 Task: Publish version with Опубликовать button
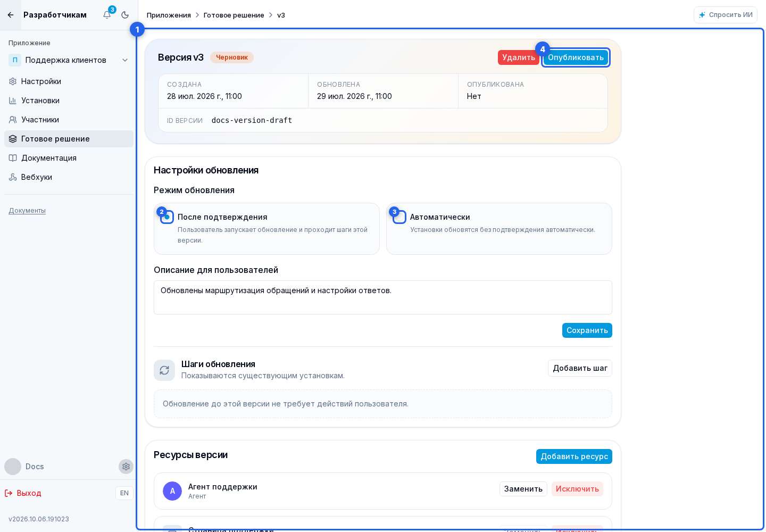[x=576, y=57]
